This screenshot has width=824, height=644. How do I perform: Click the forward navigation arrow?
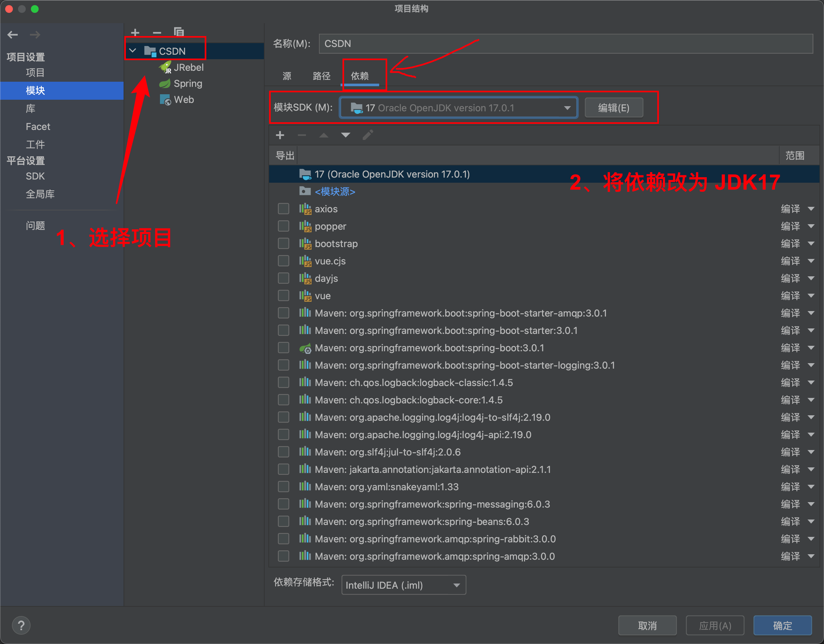[35, 35]
